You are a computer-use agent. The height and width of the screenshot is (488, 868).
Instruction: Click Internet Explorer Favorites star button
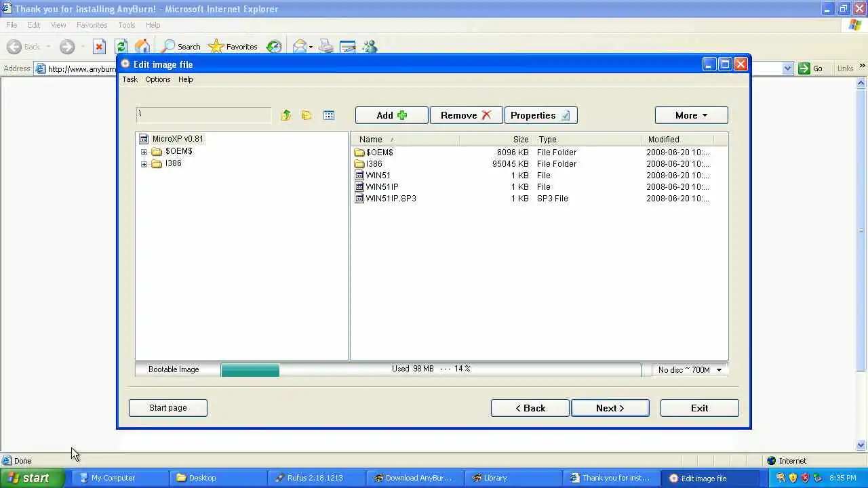point(233,47)
